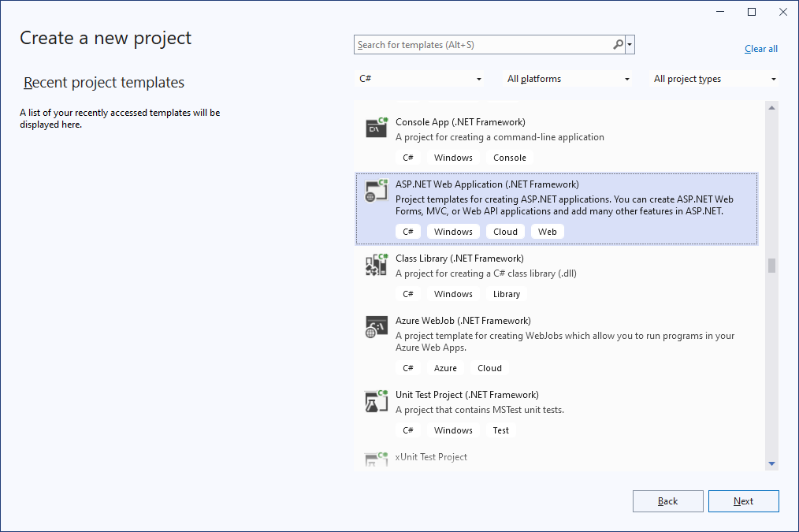Close the Create a new project dialog

[x=783, y=12]
